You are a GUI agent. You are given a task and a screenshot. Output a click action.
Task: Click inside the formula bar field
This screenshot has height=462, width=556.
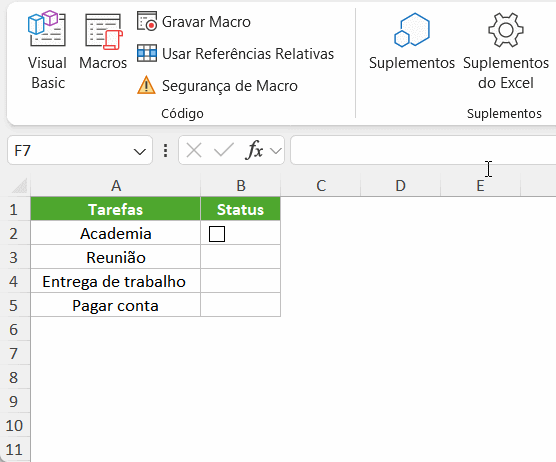click(x=423, y=150)
